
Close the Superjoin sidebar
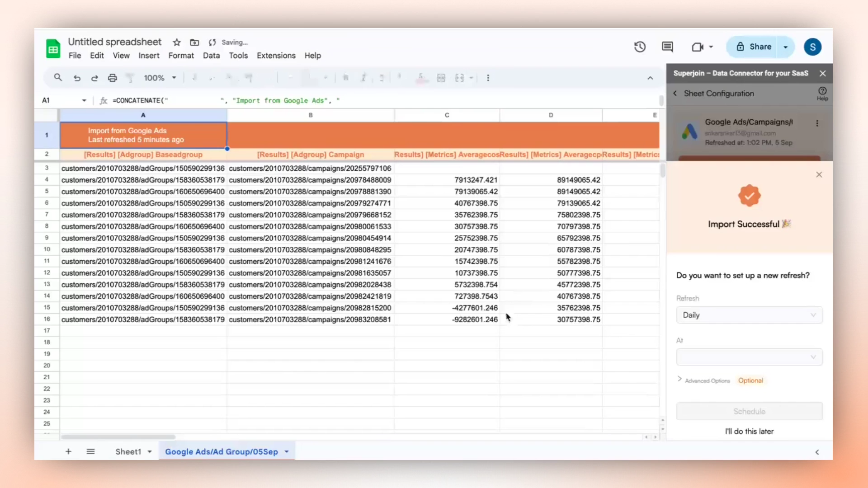[823, 73]
